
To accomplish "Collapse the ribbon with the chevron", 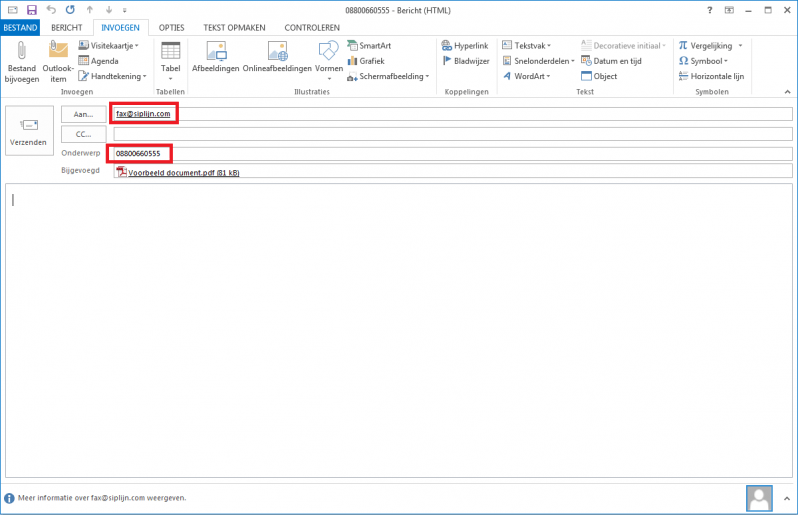I will coord(787,92).
